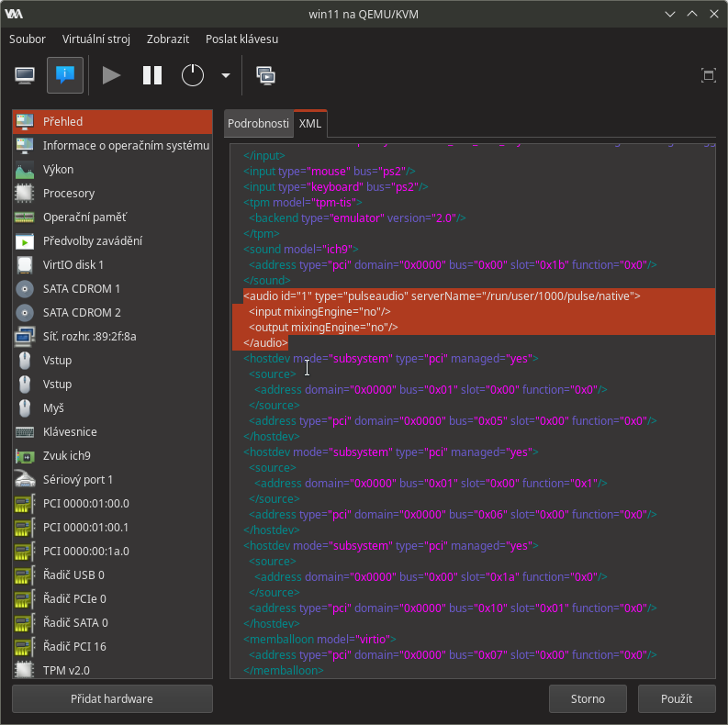The width and height of the screenshot is (728, 725).
Task: Open the Výkon performance entry
Action: pyautogui.click(x=112, y=170)
